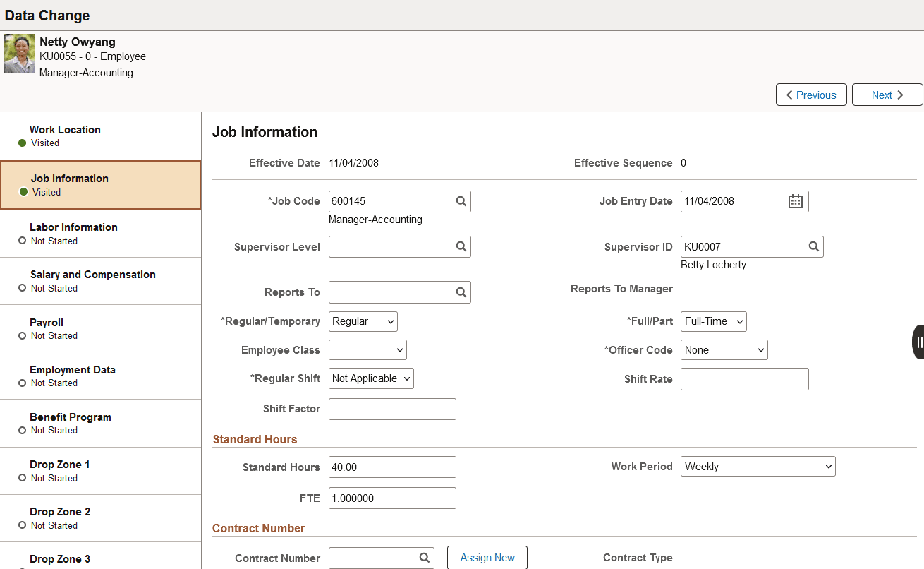This screenshot has height=569, width=924.
Task: Open the Contract Number lookup search icon
Action: [x=424, y=558]
